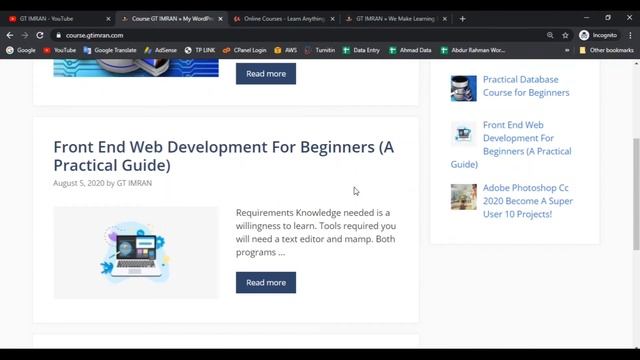Open the AdSense bookmark
The image size is (640, 360).
(x=160, y=50)
